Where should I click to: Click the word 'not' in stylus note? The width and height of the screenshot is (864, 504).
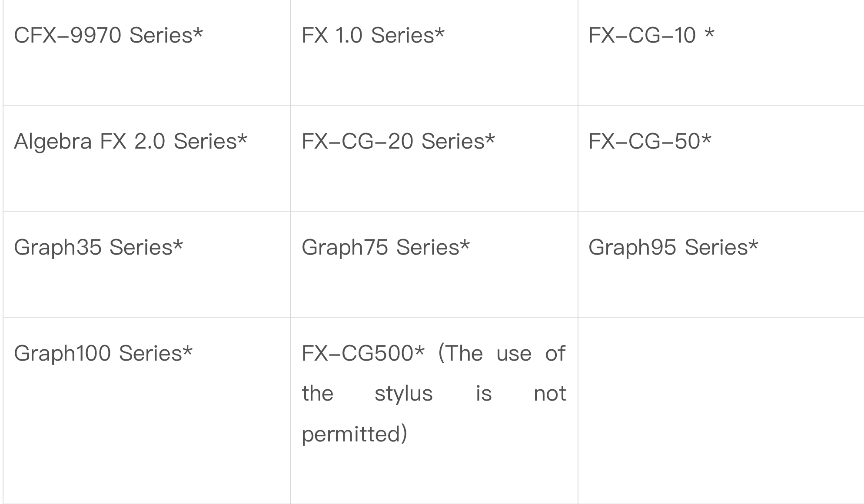(550, 394)
